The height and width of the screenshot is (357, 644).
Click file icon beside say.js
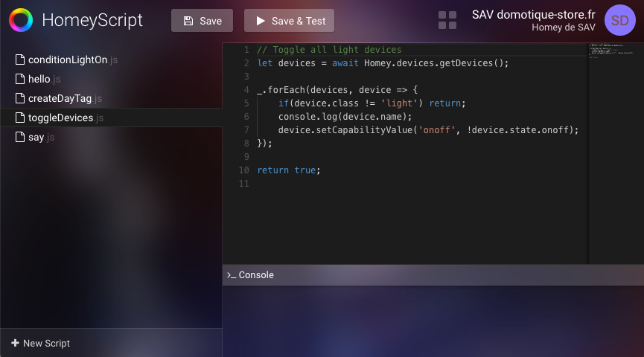(19, 137)
